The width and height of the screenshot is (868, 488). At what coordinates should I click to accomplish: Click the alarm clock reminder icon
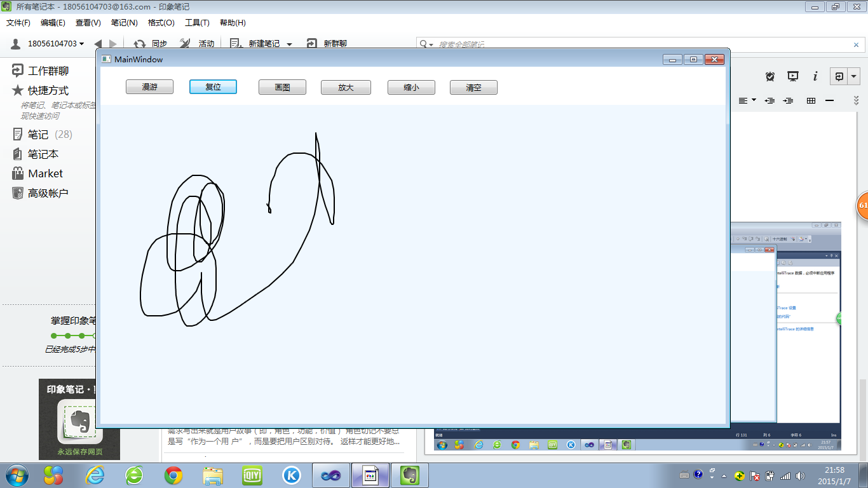tap(770, 76)
